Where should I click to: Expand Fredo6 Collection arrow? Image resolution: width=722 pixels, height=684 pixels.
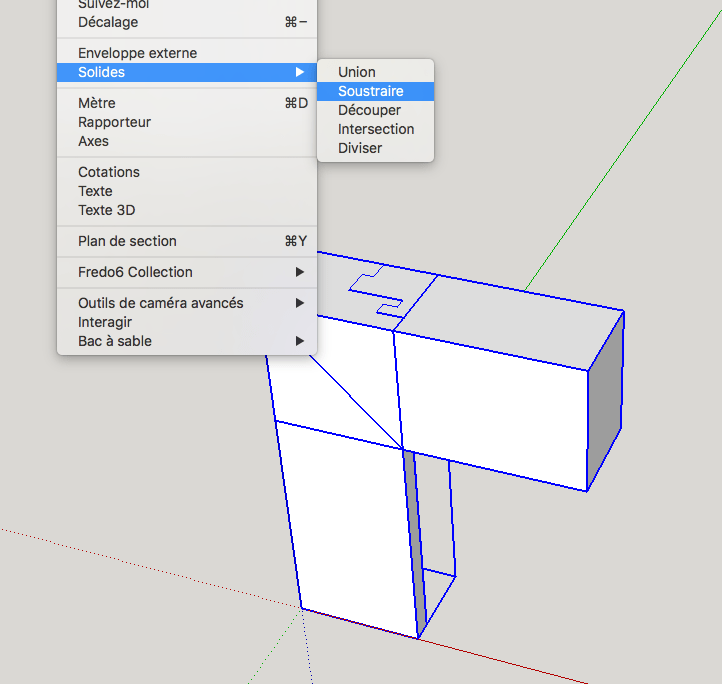pyautogui.click(x=300, y=272)
